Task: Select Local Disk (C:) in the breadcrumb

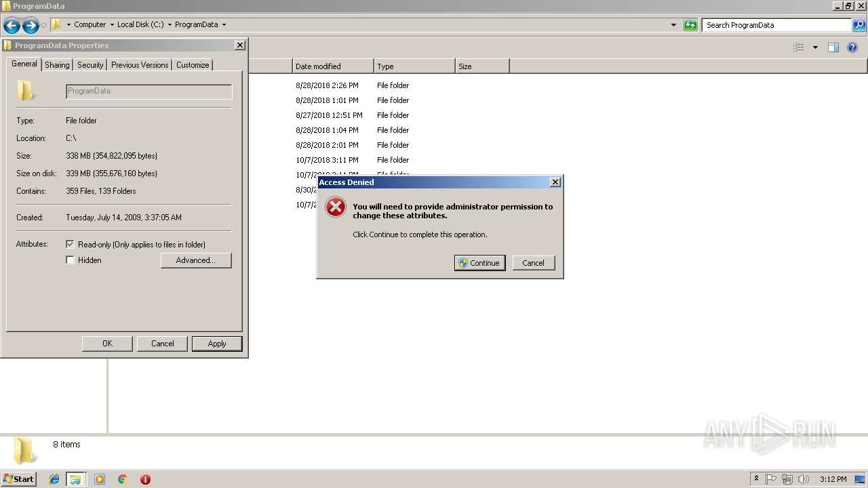Action: coord(140,24)
